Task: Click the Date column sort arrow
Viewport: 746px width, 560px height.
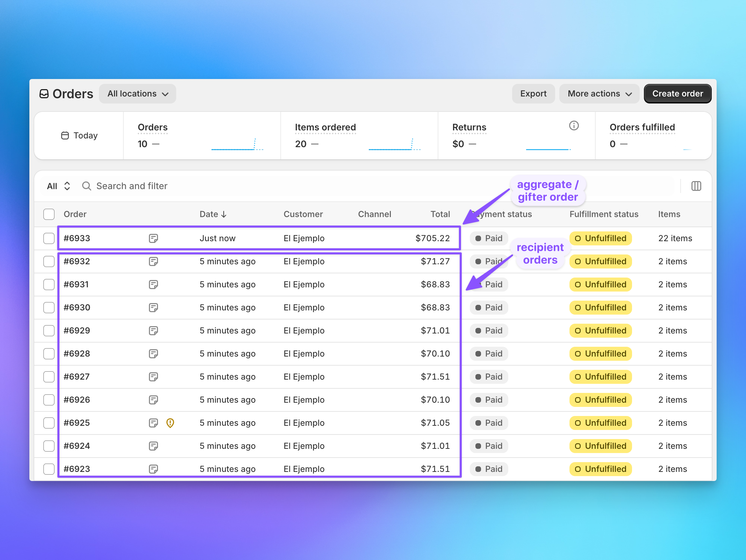Action: (224, 214)
